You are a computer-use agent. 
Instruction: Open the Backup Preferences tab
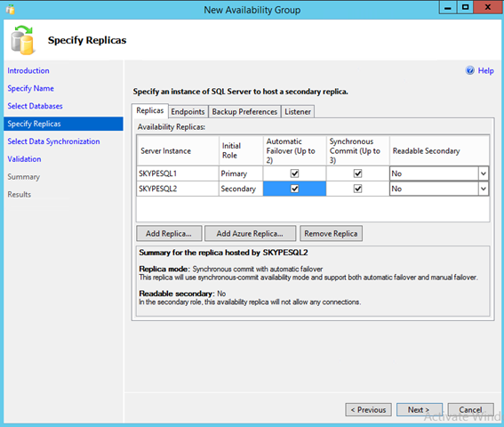point(244,112)
